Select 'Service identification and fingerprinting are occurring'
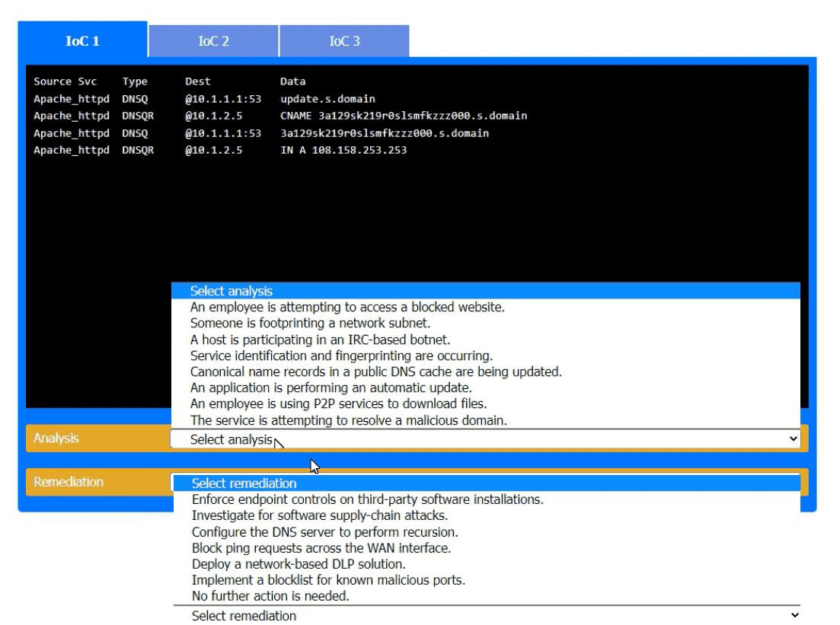 click(x=341, y=356)
